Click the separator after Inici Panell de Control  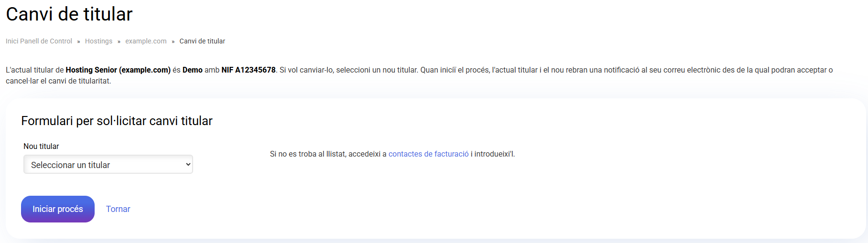coord(78,42)
